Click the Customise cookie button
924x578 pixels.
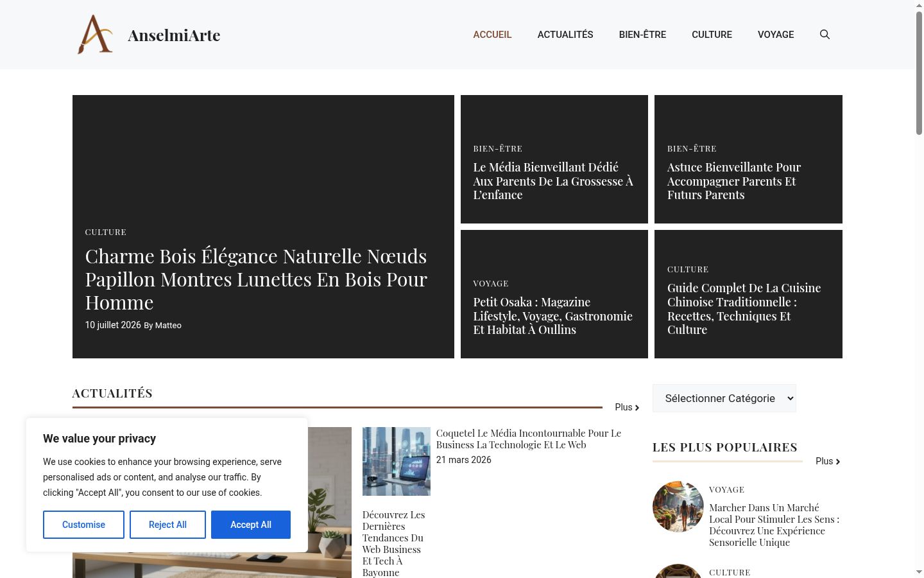pos(83,525)
